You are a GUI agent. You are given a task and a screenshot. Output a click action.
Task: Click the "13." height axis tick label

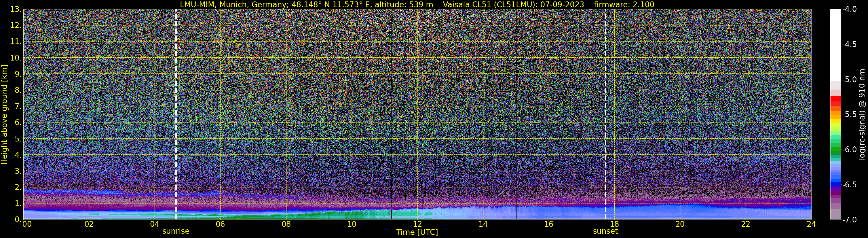(16, 10)
